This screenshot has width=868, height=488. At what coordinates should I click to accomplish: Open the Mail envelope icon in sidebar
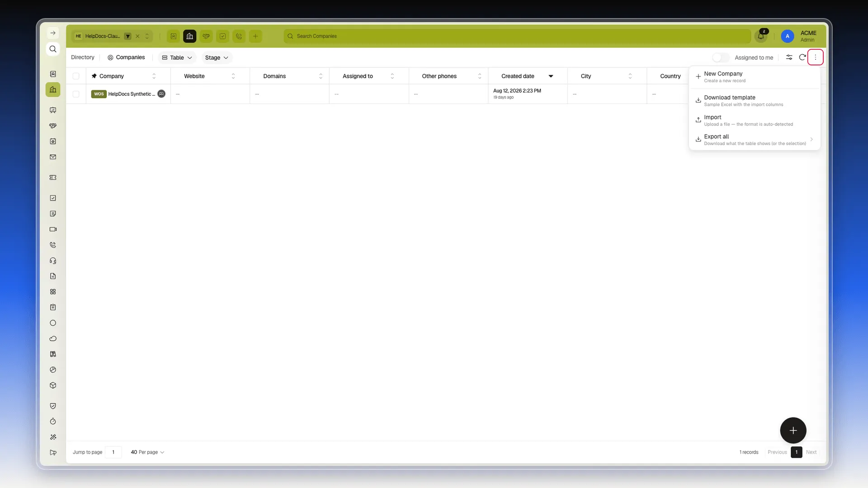point(53,157)
